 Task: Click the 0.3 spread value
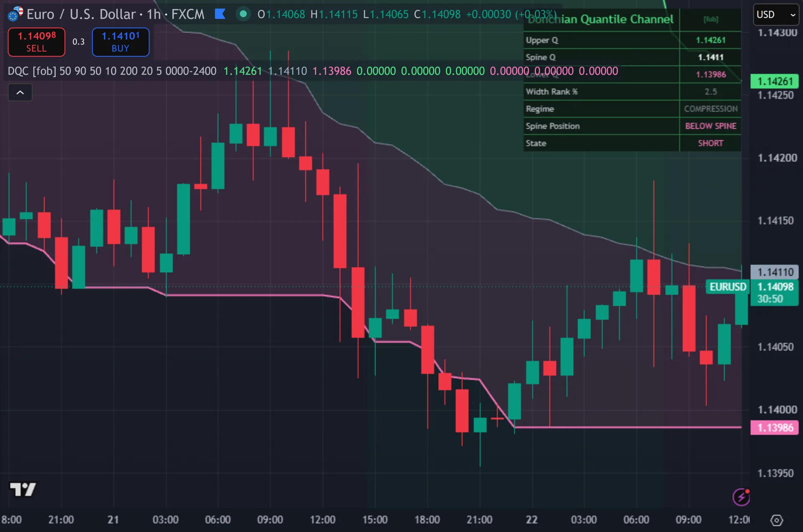pyautogui.click(x=79, y=42)
